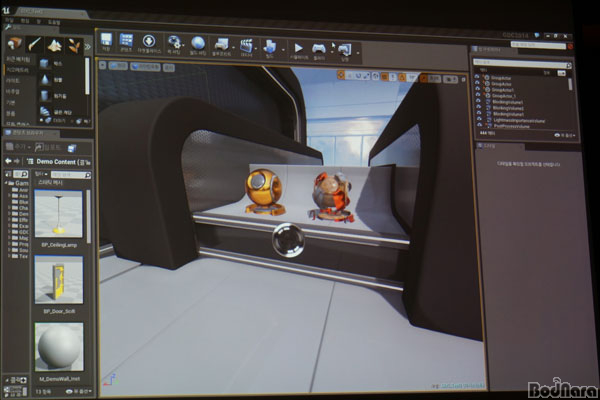
Task: Go forward in Content Browser history
Action: tap(17, 162)
